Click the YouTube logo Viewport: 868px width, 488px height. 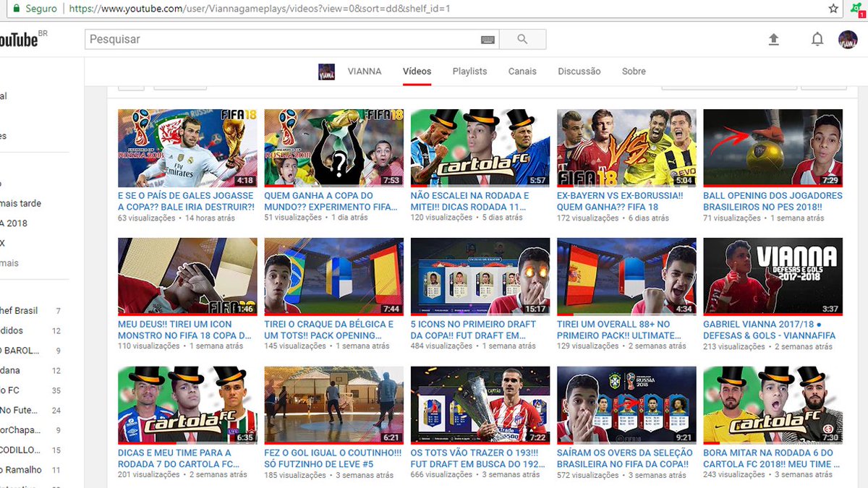pyautogui.click(x=20, y=39)
